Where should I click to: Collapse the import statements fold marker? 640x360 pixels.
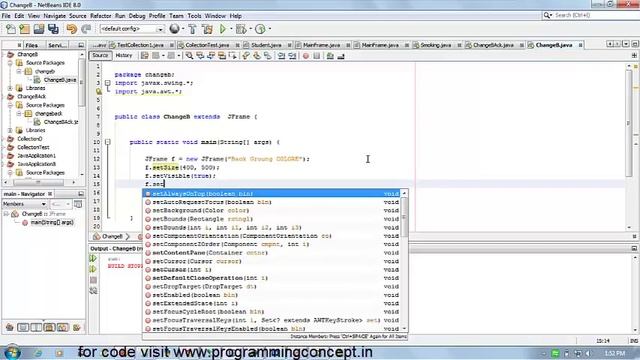click(x=108, y=83)
